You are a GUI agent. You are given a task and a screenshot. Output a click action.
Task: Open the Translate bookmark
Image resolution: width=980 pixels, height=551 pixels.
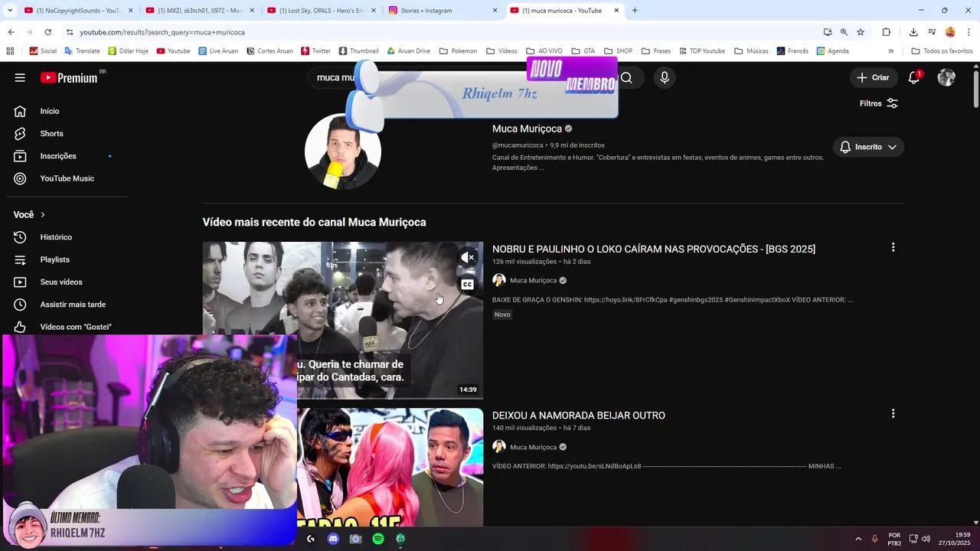click(82, 51)
